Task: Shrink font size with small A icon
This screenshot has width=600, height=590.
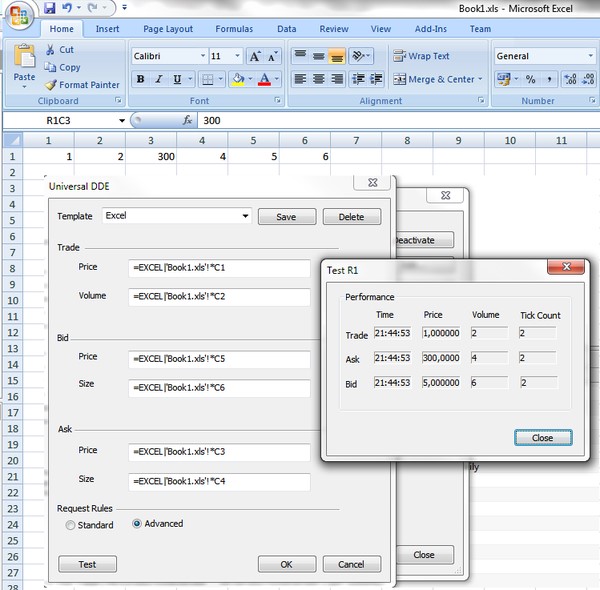Action: 272,56
